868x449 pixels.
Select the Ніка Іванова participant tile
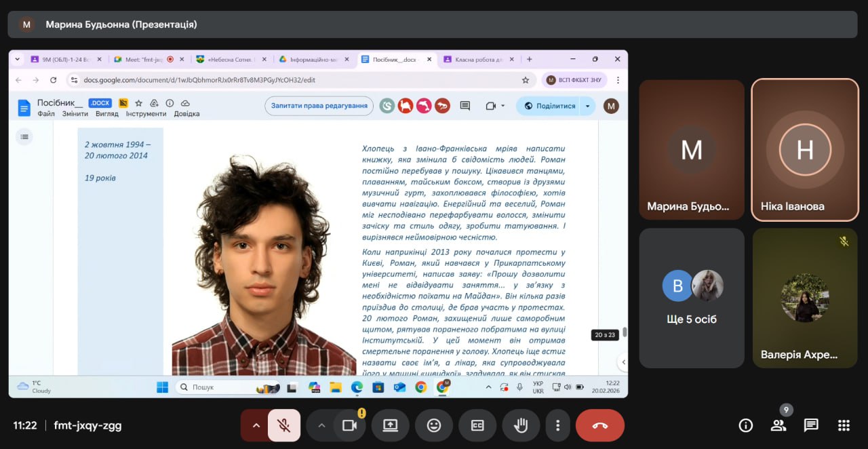pos(805,150)
